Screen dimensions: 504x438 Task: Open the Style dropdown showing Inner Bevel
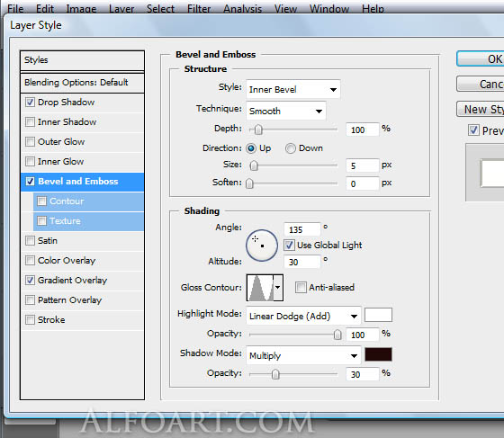coord(293,89)
